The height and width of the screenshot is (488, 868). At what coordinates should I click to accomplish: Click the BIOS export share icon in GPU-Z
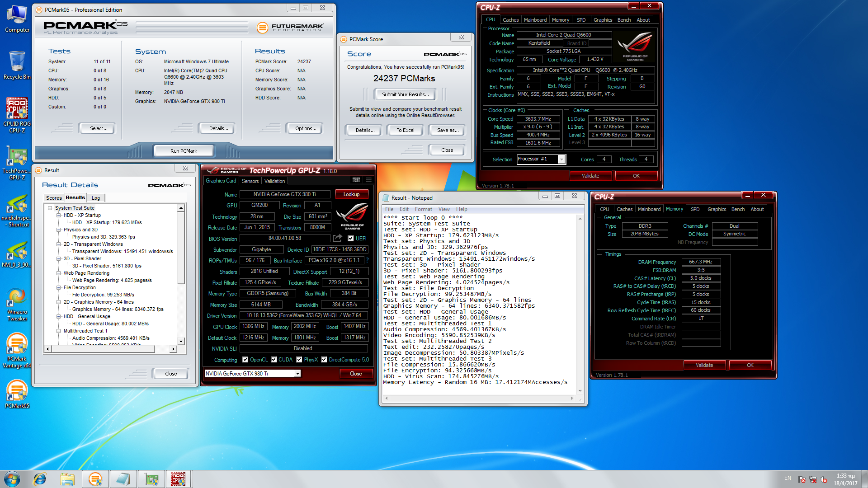337,238
